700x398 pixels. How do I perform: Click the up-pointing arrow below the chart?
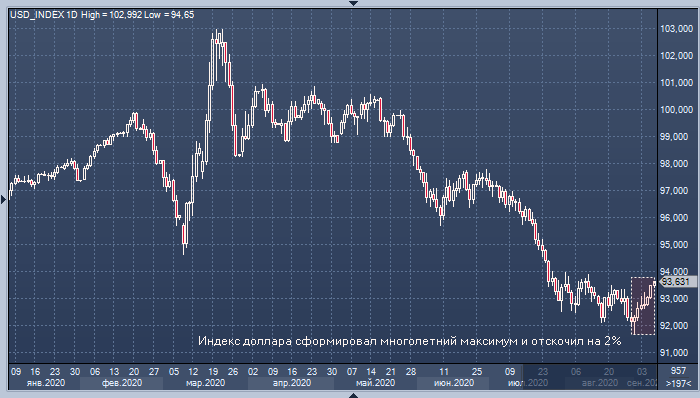coord(353,395)
